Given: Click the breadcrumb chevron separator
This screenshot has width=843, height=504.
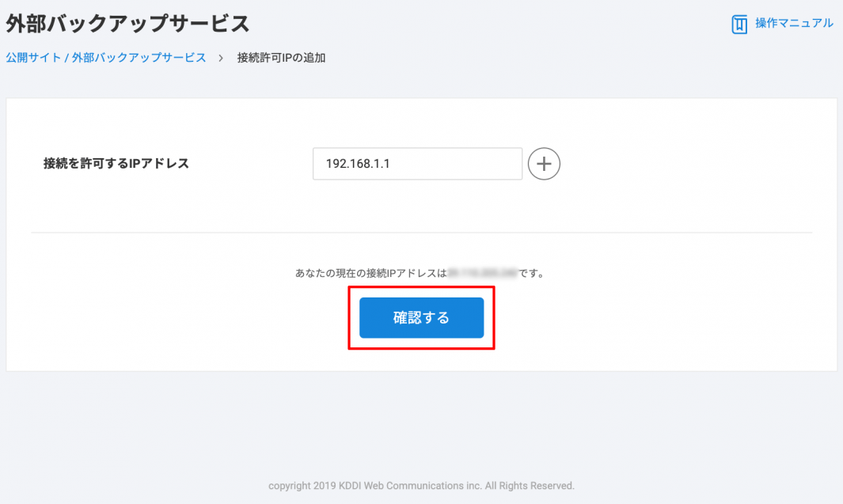Looking at the screenshot, I should (x=221, y=58).
